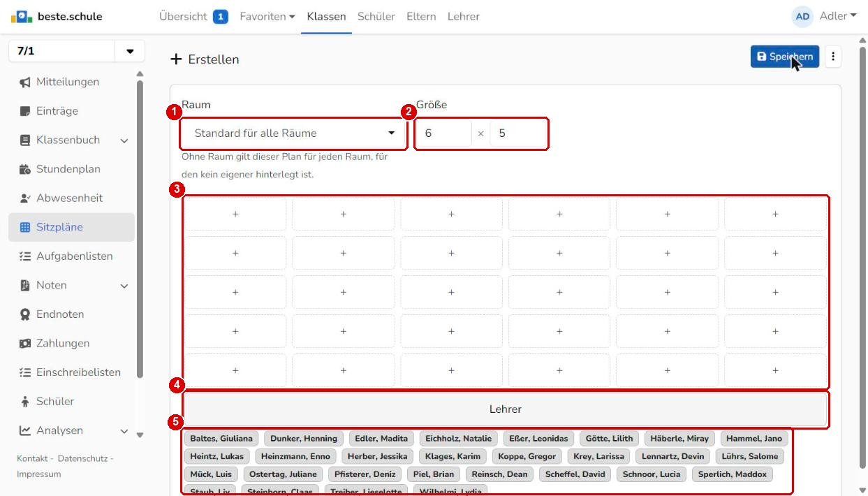Click the Endnoten award icon
The width and height of the screenshot is (868, 496).
[x=25, y=314]
